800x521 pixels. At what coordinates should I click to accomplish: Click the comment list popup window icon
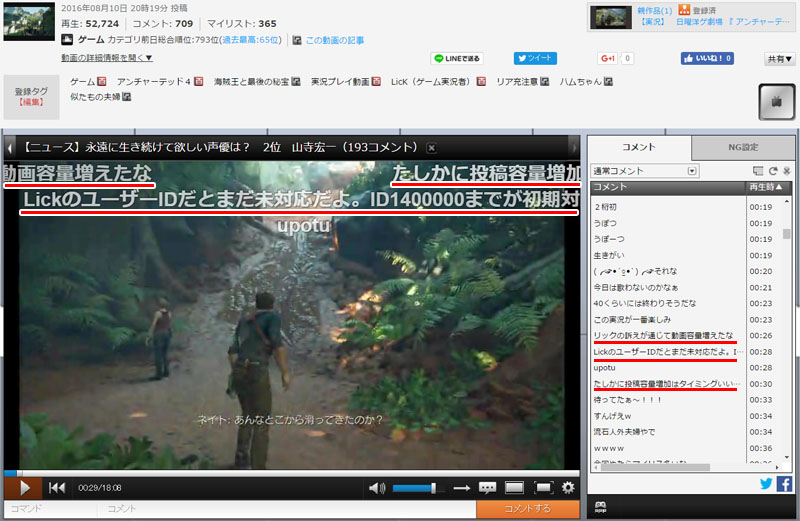[758, 171]
